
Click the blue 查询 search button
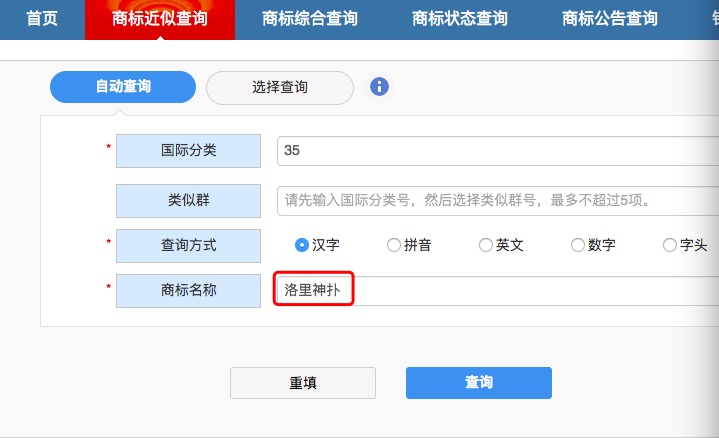pos(479,383)
